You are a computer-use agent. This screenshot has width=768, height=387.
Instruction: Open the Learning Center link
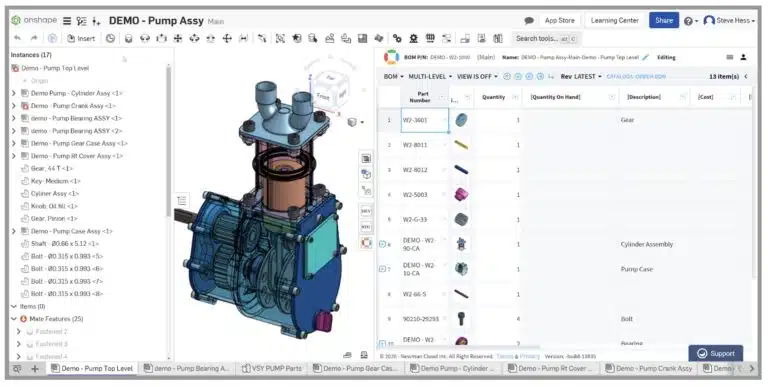click(x=614, y=21)
